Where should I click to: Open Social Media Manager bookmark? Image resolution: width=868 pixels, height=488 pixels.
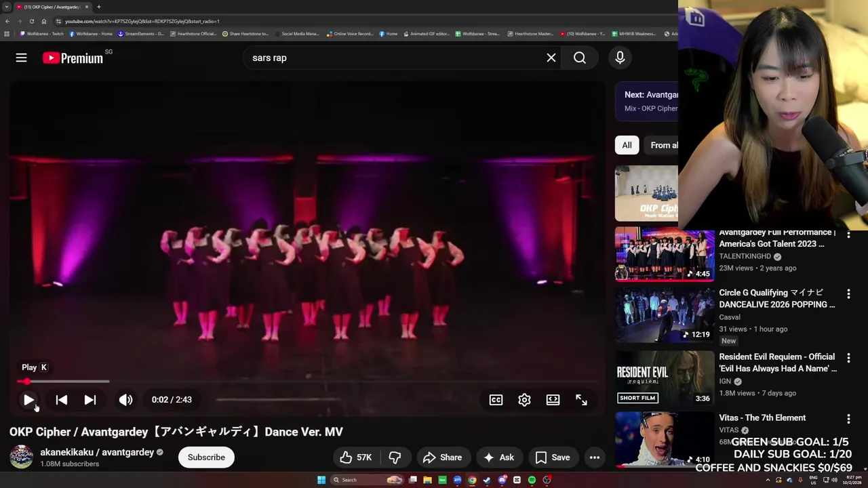pyautogui.click(x=296, y=34)
